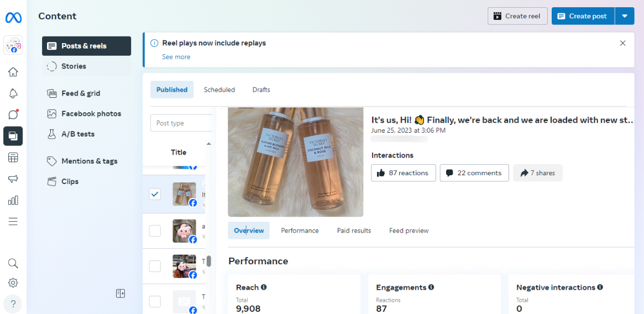Click the Title column header
Viewport: 644px width, 314px height.
point(179,153)
